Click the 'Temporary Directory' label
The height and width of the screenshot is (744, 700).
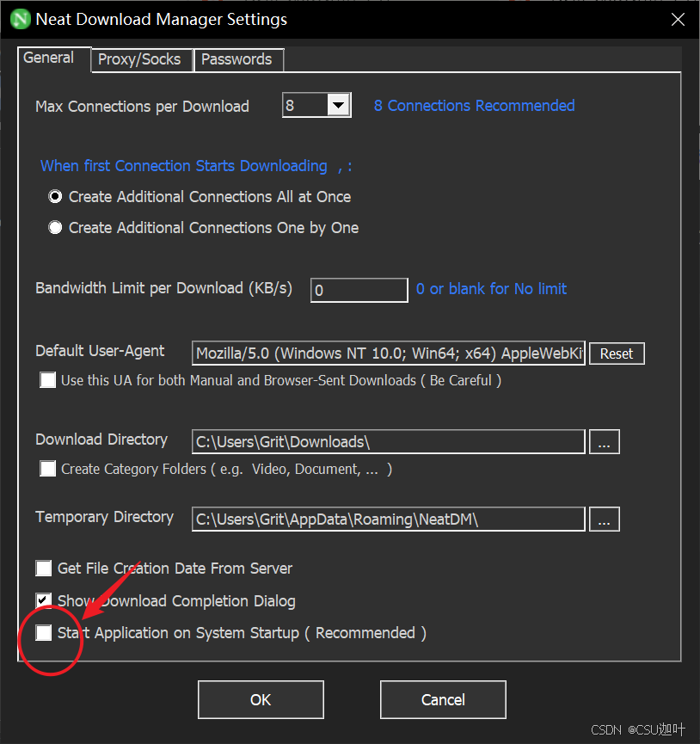point(104,517)
